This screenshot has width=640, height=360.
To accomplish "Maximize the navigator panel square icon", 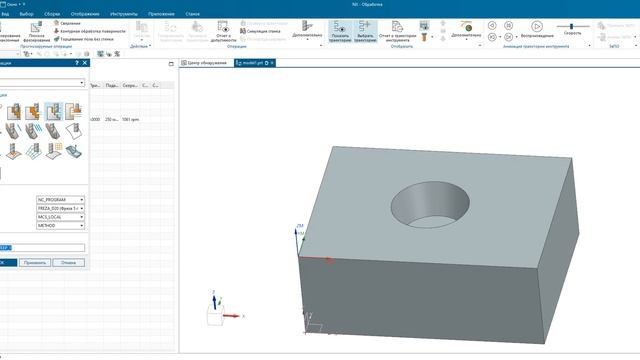I will tap(171, 64).
